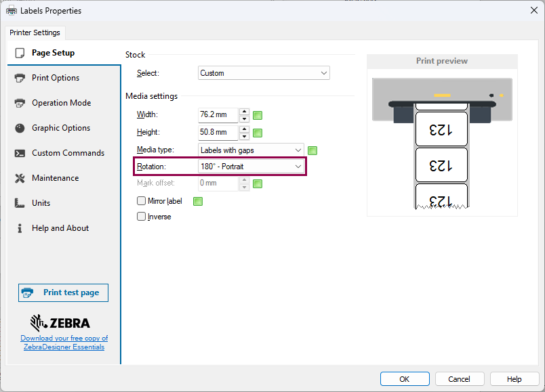Click the Units ruler icon

(20, 203)
